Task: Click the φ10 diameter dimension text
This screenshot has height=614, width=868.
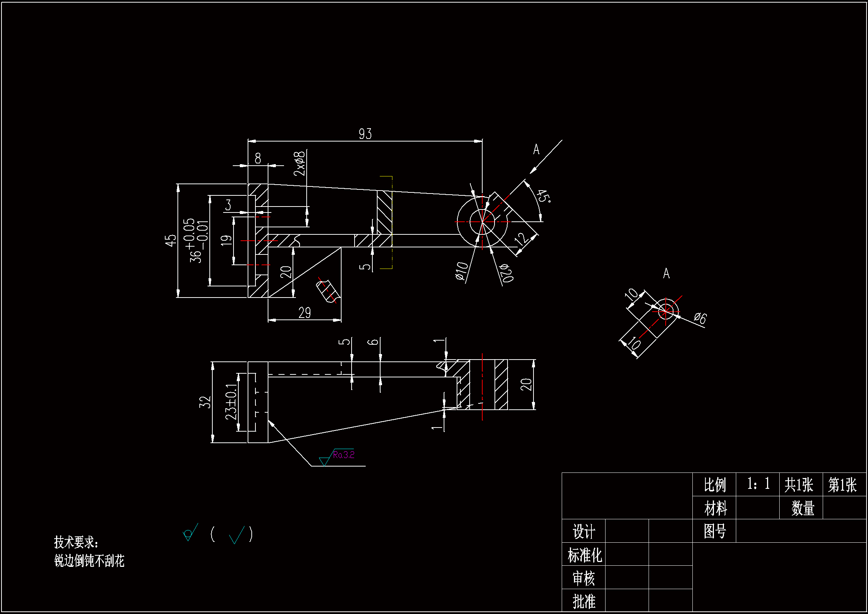Action: 461,271
